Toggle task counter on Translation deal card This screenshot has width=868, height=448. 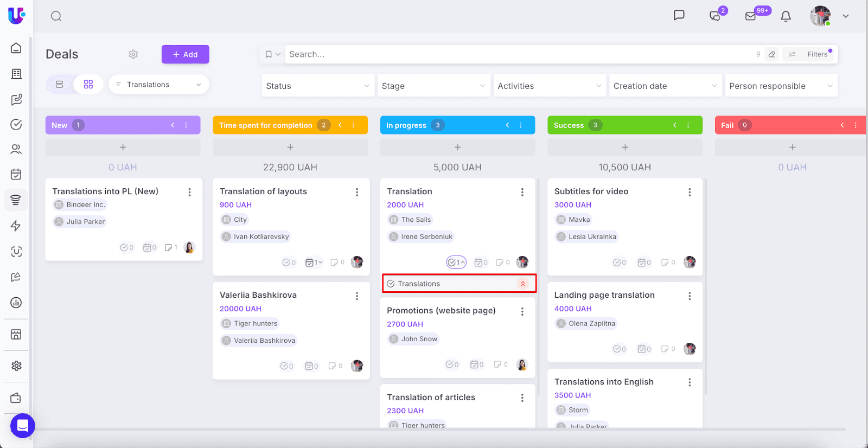tap(456, 263)
